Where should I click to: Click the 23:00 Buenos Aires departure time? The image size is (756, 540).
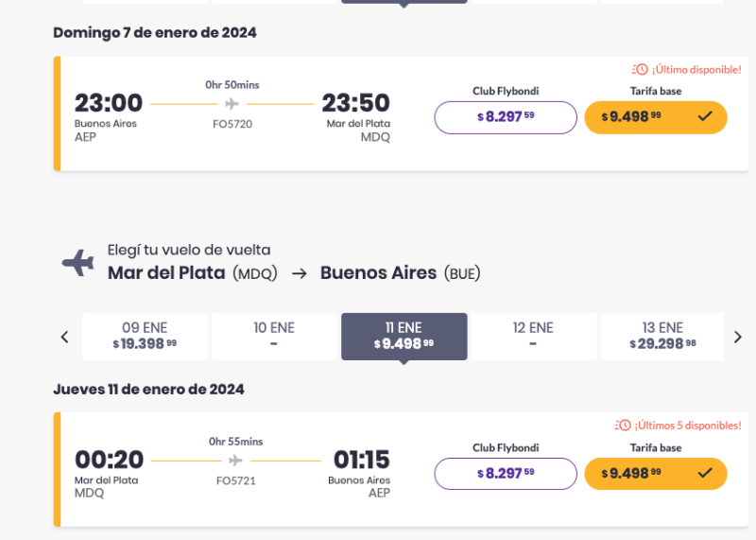(x=109, y=103)
